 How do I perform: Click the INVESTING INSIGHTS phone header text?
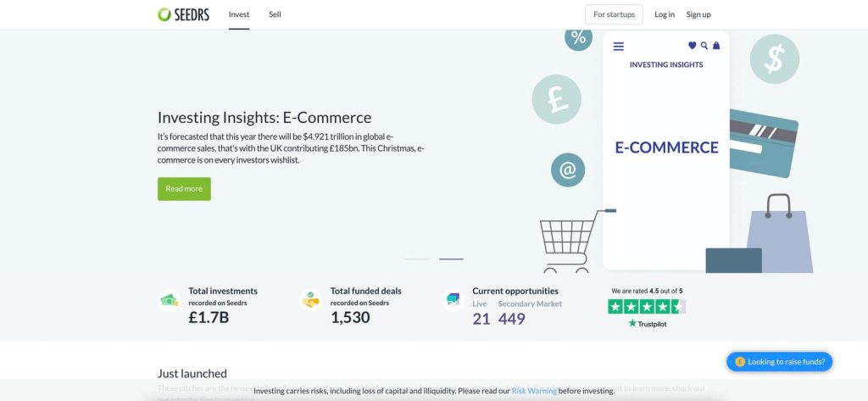click(666, 64)
